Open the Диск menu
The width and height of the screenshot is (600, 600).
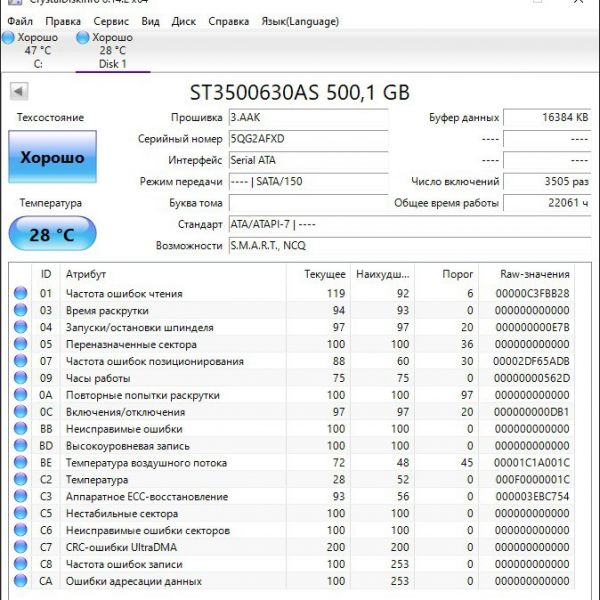(x=184, y=21)
